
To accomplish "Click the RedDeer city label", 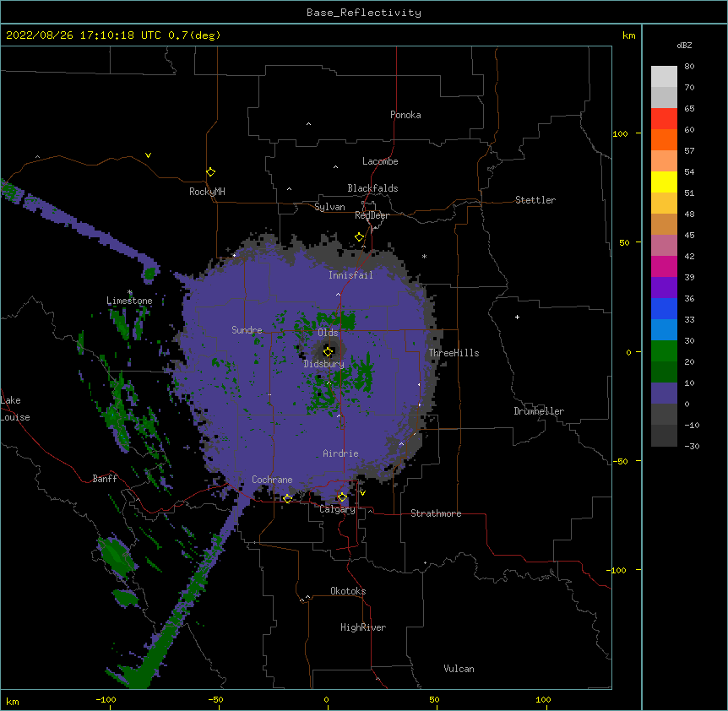I will [372, 215].
